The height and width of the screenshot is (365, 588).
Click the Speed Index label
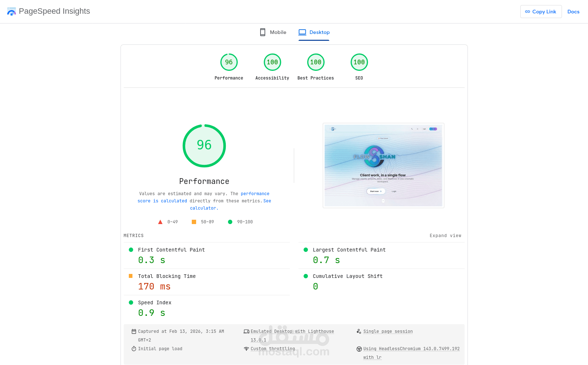[x=155, y=302]
